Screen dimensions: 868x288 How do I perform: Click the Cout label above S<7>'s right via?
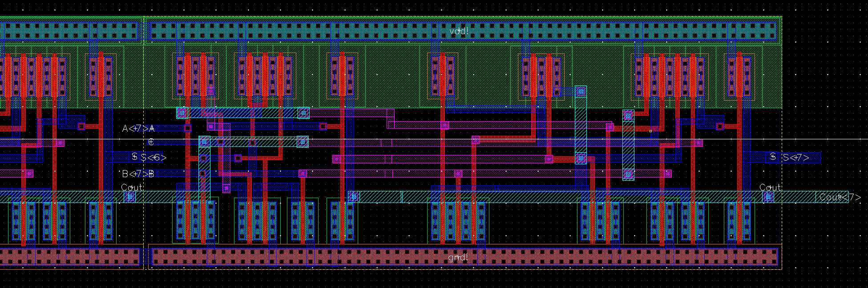click(770, 187)
